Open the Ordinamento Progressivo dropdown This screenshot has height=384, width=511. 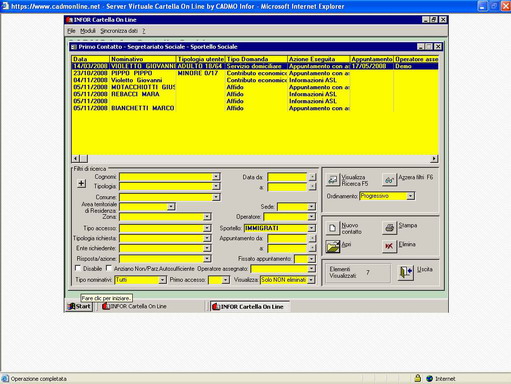(x=411, y=196)
